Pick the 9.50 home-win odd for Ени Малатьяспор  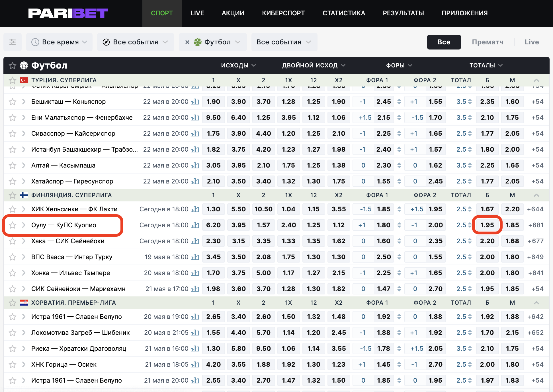point(213,117)
